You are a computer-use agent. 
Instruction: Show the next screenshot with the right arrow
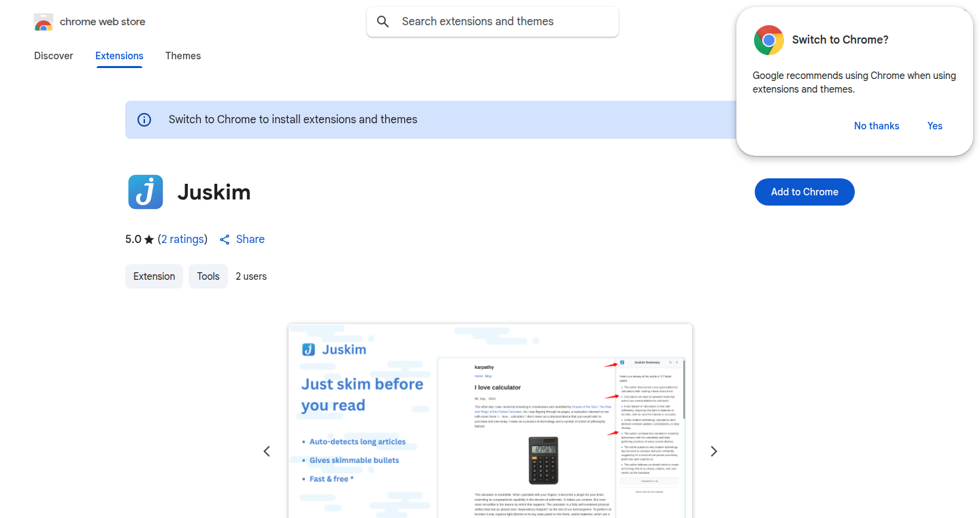[x=714, y=451]
